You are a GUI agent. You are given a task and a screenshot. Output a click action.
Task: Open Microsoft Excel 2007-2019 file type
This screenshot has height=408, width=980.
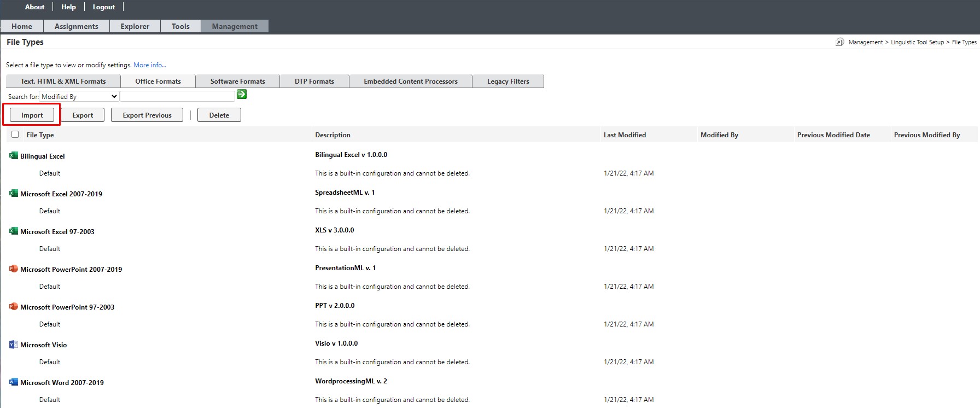(61, 194)
